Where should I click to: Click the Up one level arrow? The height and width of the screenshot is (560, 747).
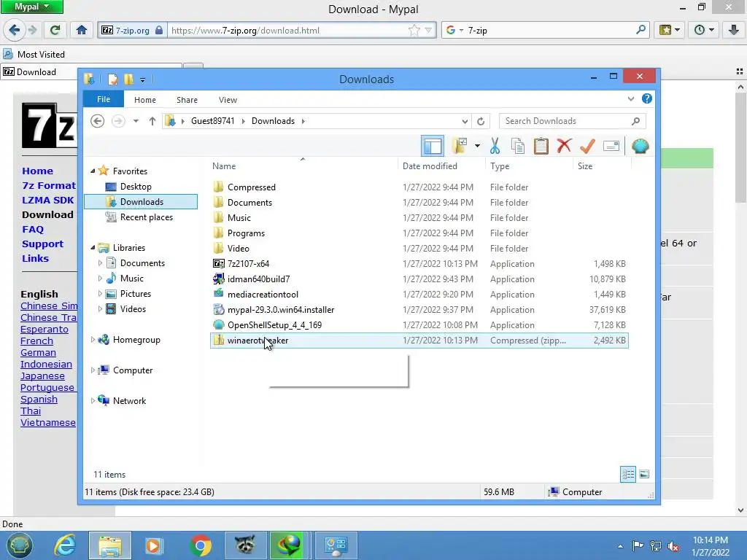click(152, 121)
